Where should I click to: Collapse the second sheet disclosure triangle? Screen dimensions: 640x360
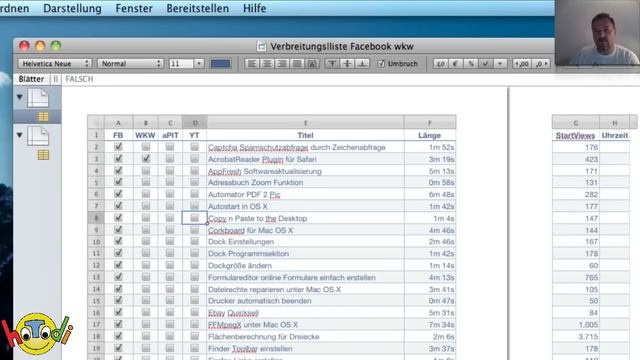click(x=20, y=135)
